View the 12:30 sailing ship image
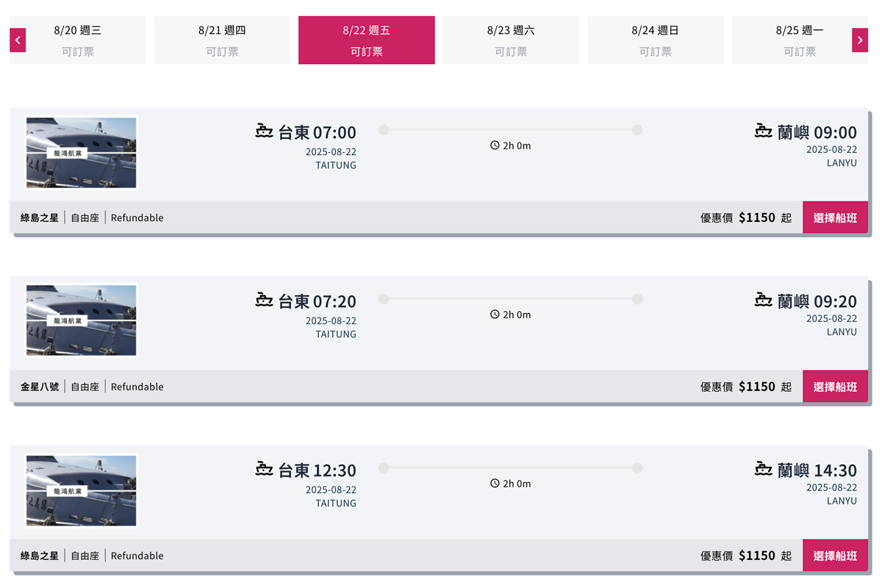Viewport: 882px width, 588px height. click(82, 490)
